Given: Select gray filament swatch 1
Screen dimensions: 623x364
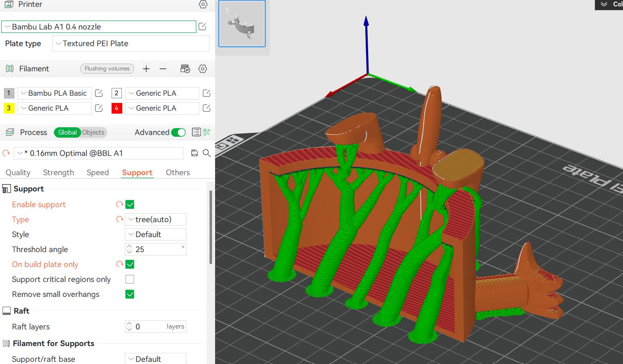Looking at the screenshot, I should (x=9, y=93).
